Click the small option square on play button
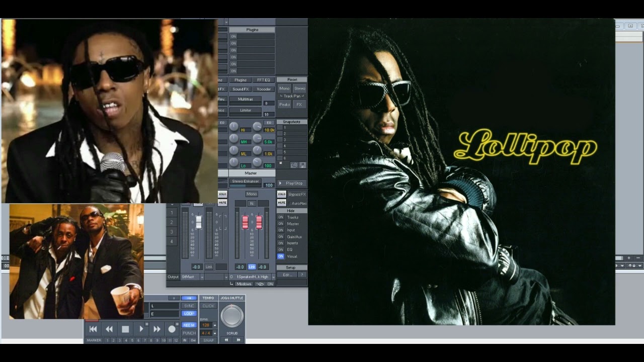 (x=147, y=324)
